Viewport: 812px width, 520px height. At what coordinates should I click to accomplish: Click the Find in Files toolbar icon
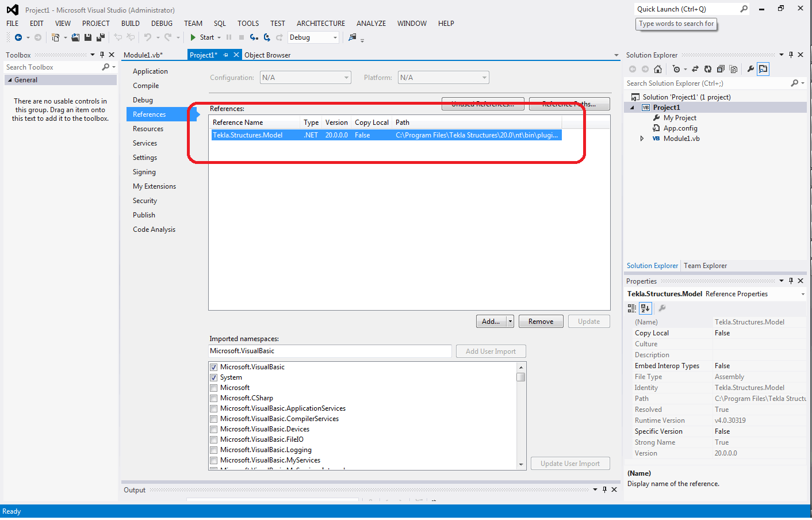(x=353, y=37)
